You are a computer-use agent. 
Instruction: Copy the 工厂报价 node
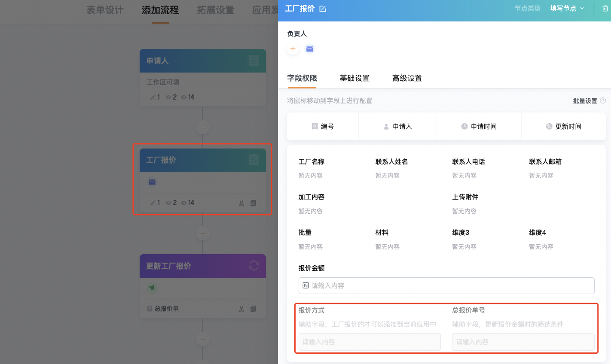pyautogui.click(x=254, y=203)
